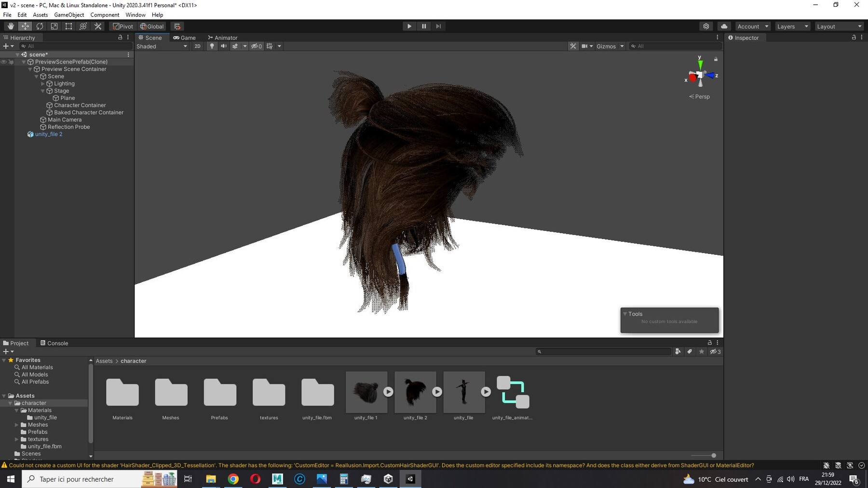Screen dimensions: 868x488
Task: Switch to the Console tab
Action: 54,343
